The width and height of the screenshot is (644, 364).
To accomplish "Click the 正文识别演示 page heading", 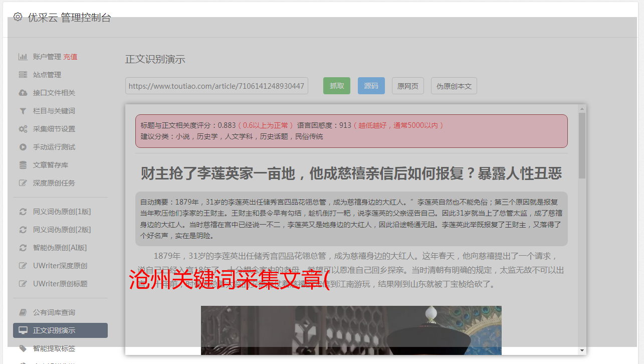I will click(x=155, y=59).
